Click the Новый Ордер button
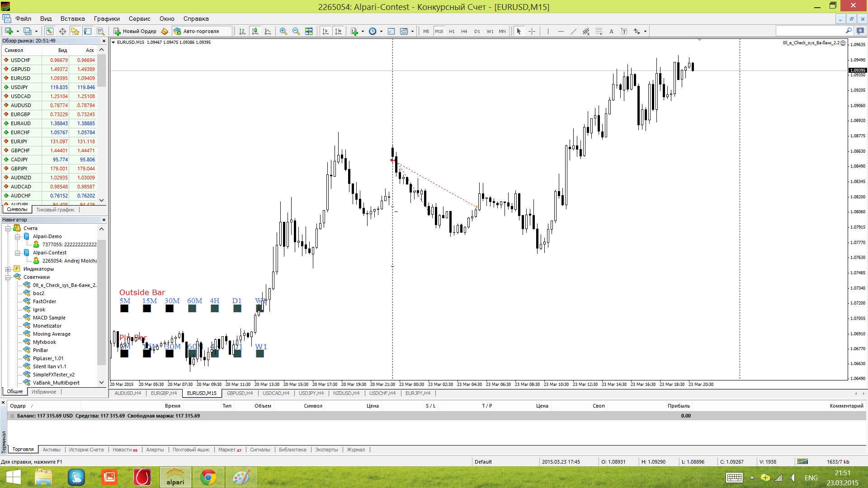The image size is (868, 488). coord(135,31)
